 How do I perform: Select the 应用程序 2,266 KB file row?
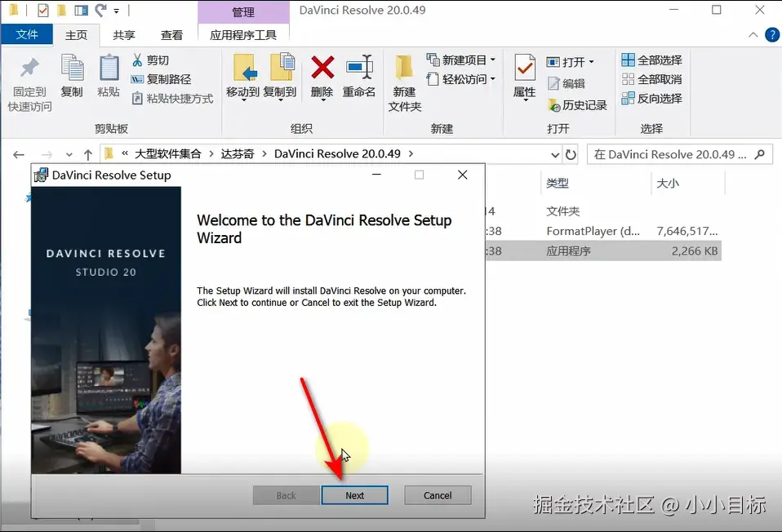[x=603, y=250]
